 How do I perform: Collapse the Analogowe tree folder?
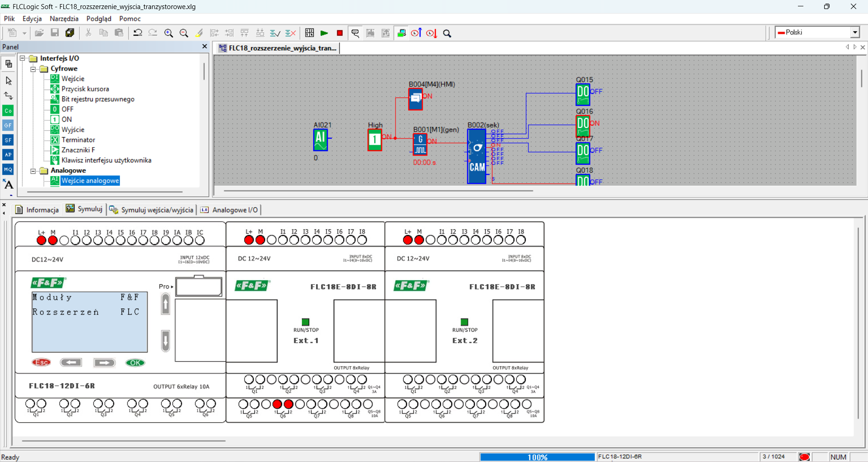pyautogui.click(x=33, y=171)
